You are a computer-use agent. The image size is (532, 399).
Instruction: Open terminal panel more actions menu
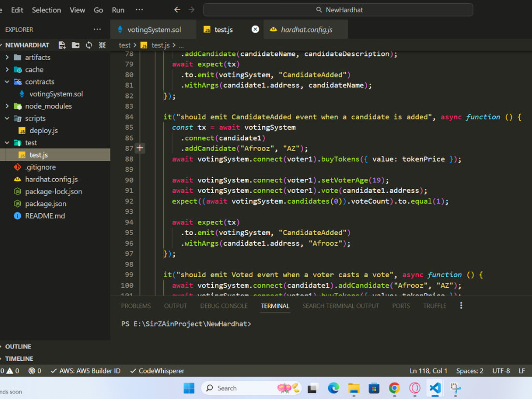(461, 305)
